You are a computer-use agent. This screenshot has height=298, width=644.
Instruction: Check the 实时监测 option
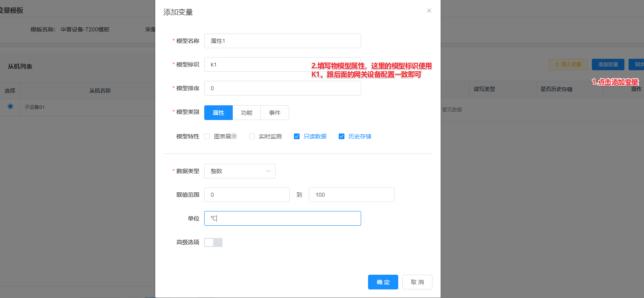point(252,136)
